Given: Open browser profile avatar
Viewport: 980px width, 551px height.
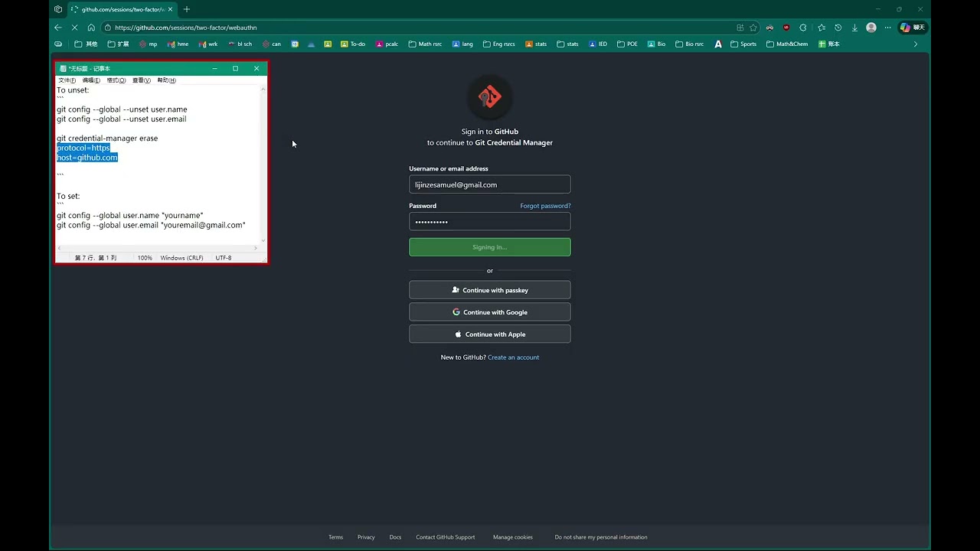Looking at the screenshot, I should coord(871,28).
